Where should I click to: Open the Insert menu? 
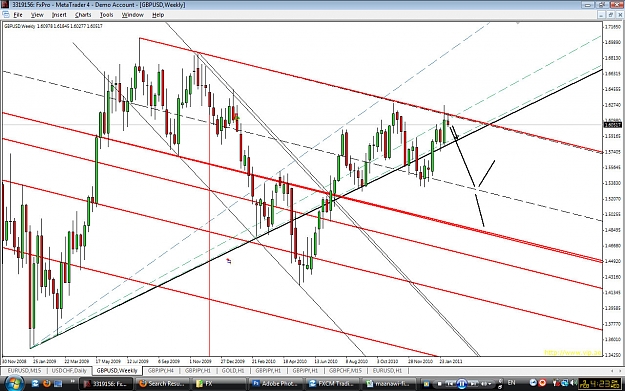[x=59, y=15]
